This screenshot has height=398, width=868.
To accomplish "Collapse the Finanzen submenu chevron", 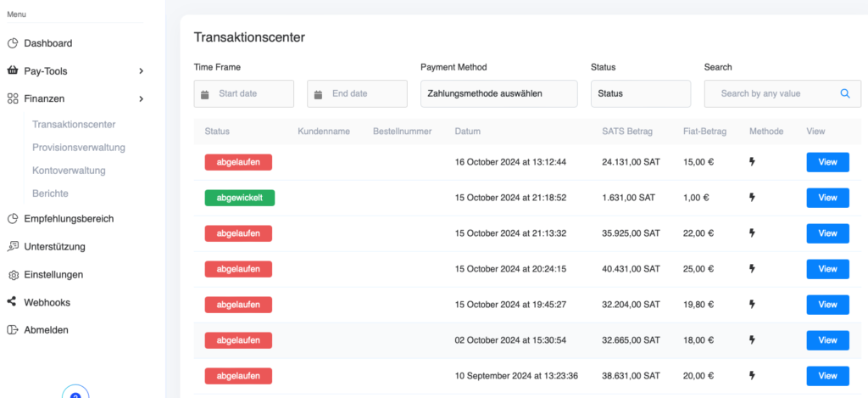I will (142, 98).
